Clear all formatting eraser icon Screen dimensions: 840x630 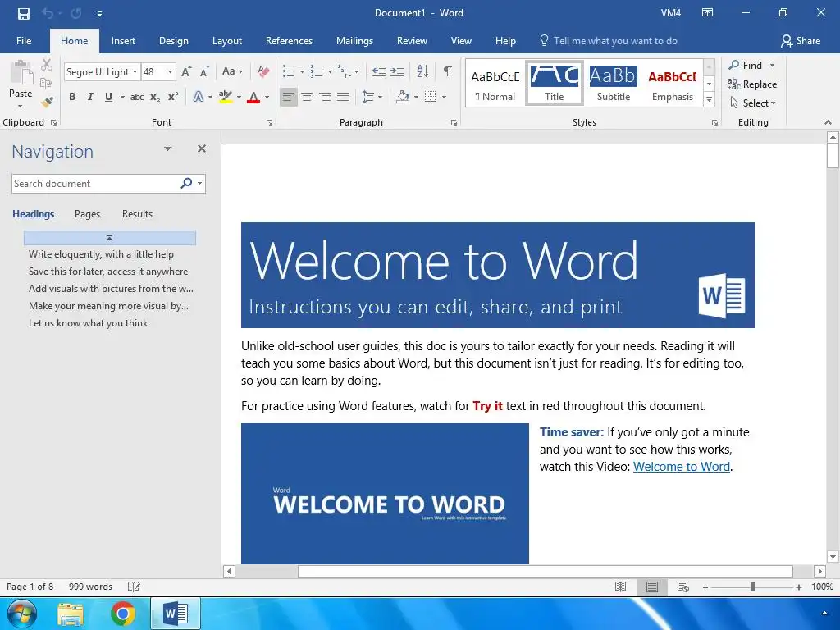[x=263, y=71]
